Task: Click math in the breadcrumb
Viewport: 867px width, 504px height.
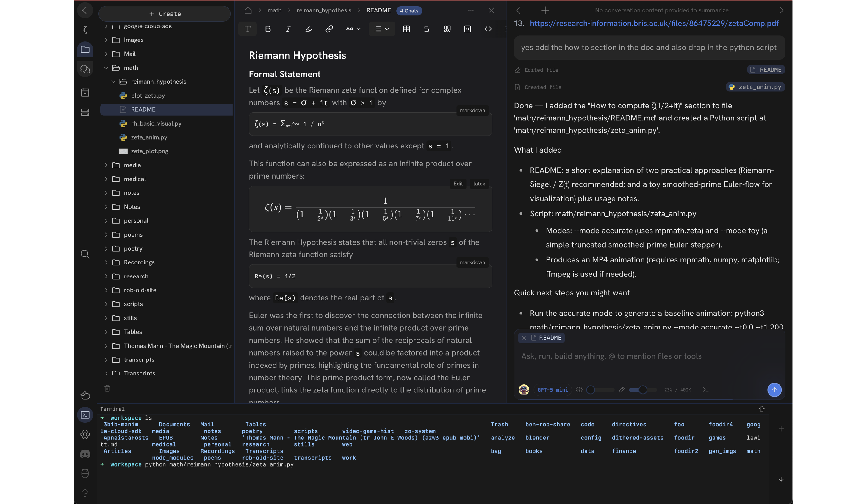Action: pos(274,10)
